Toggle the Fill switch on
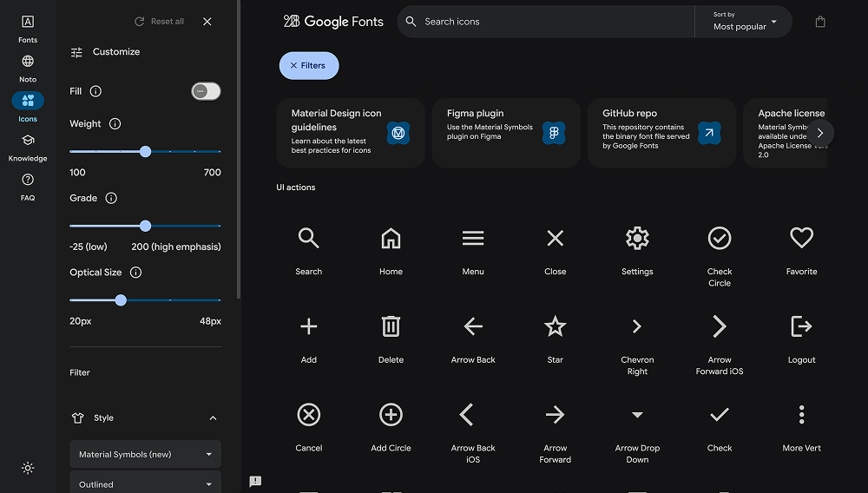The image size is (868, 493). [x=206, y=91]
